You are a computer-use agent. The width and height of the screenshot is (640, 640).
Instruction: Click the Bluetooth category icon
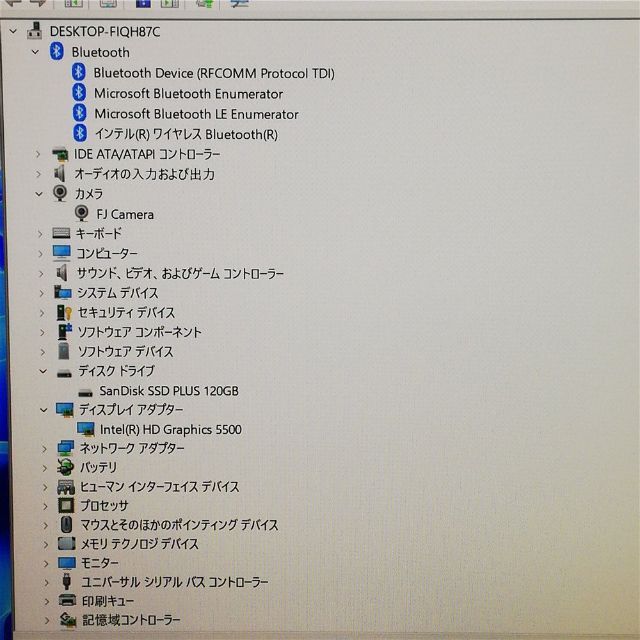57,51
